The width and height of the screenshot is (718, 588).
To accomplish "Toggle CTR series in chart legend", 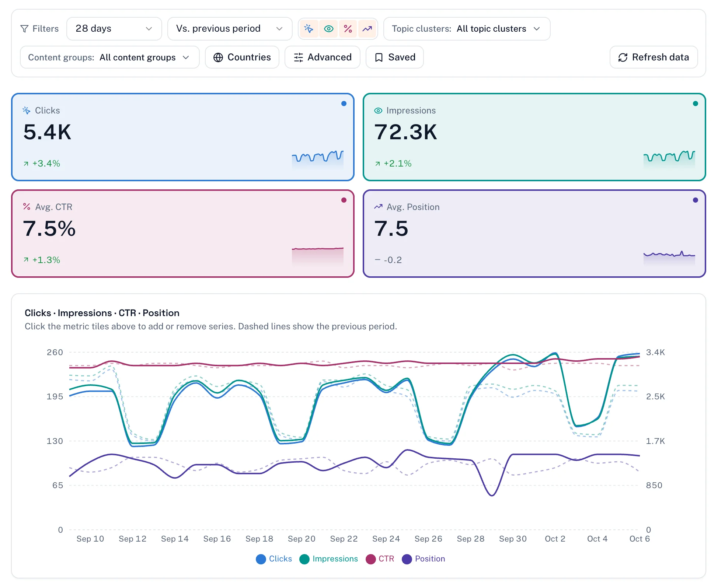I will click(380, 559).
